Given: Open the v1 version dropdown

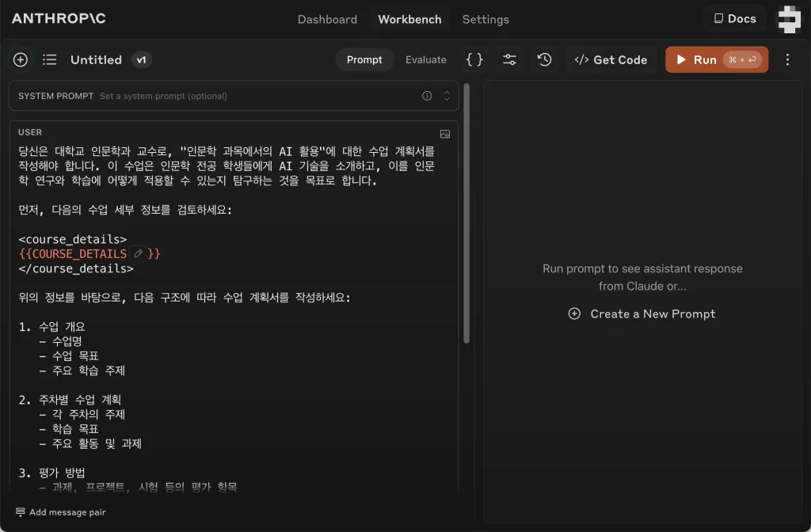Looking at the screenshot, I should pyautogui.click(x=141, y=59).
